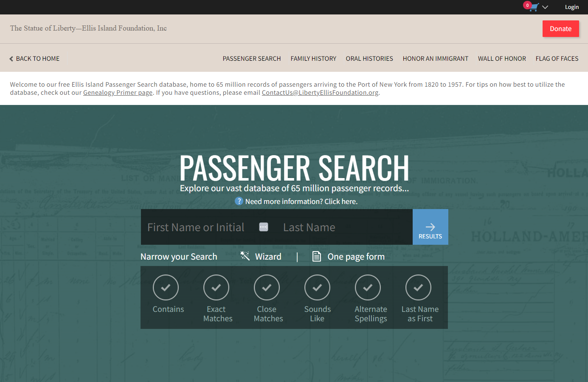
Task: Enable the Exact Matches option
Action: pos(216,288)
